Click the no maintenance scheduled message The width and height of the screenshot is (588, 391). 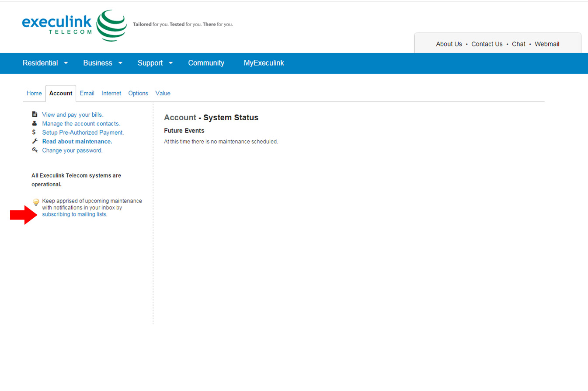[x=221, y=141]
